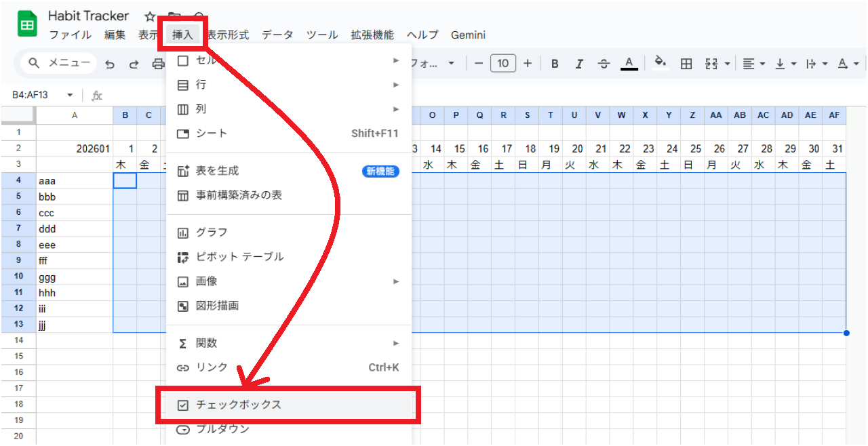Click the Fill color paint bucket icon
This screenshot has width=868, height=446.
(x=660, y=63)
